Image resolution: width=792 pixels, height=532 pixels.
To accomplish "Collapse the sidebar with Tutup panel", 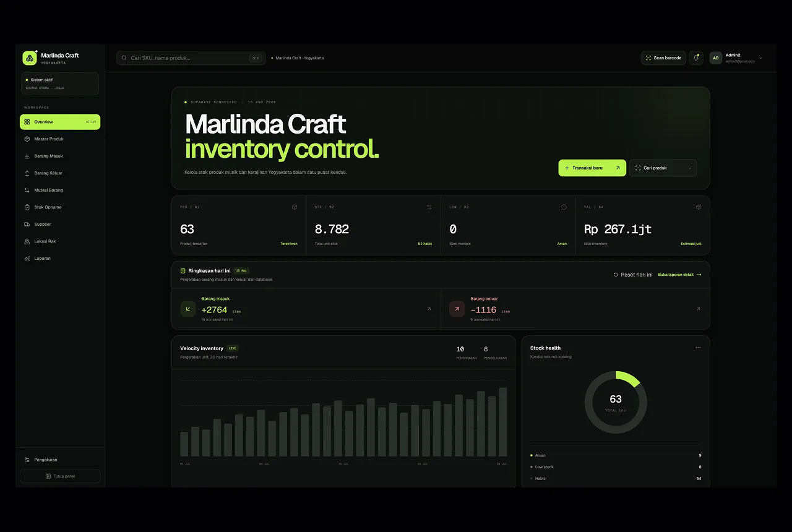I will [x=60, y=476].
